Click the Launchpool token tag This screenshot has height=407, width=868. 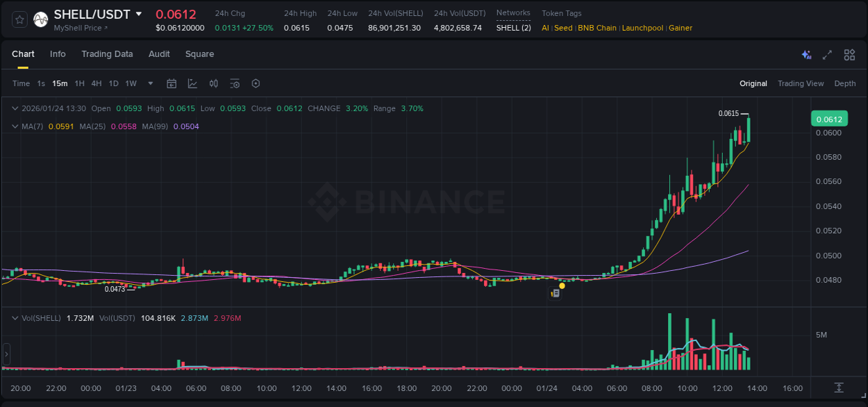tap(642, 28)
